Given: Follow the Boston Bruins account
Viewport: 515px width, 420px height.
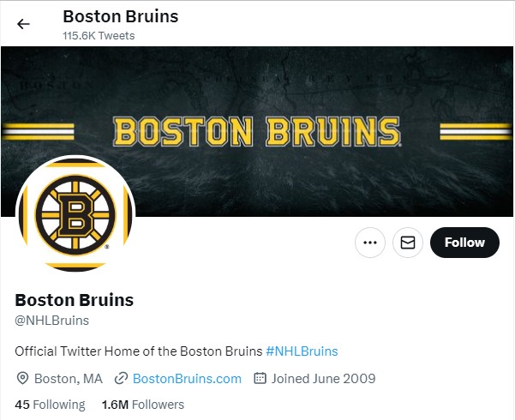Looking at the screenshot, I should coord(464,243).
